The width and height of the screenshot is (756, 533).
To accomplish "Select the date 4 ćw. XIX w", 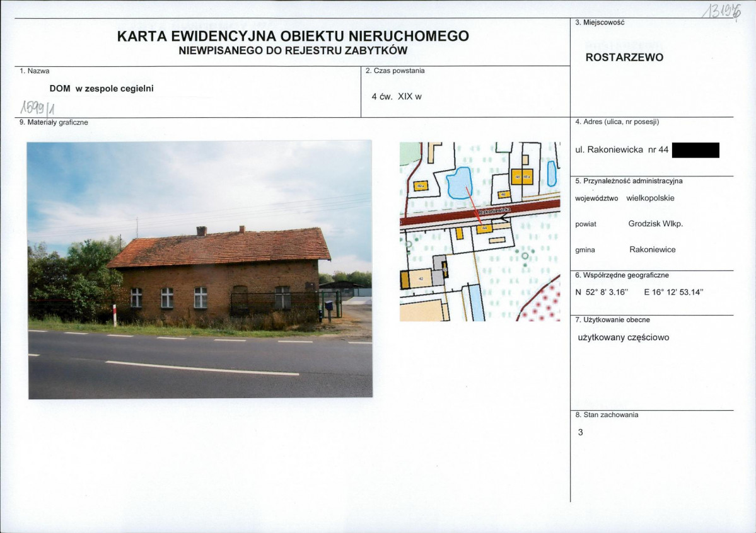I will click(397, 97).
